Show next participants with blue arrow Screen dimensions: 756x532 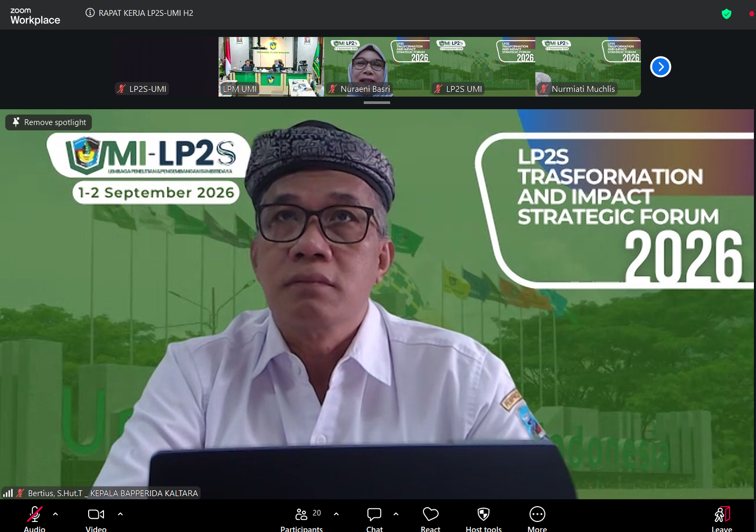660,67
